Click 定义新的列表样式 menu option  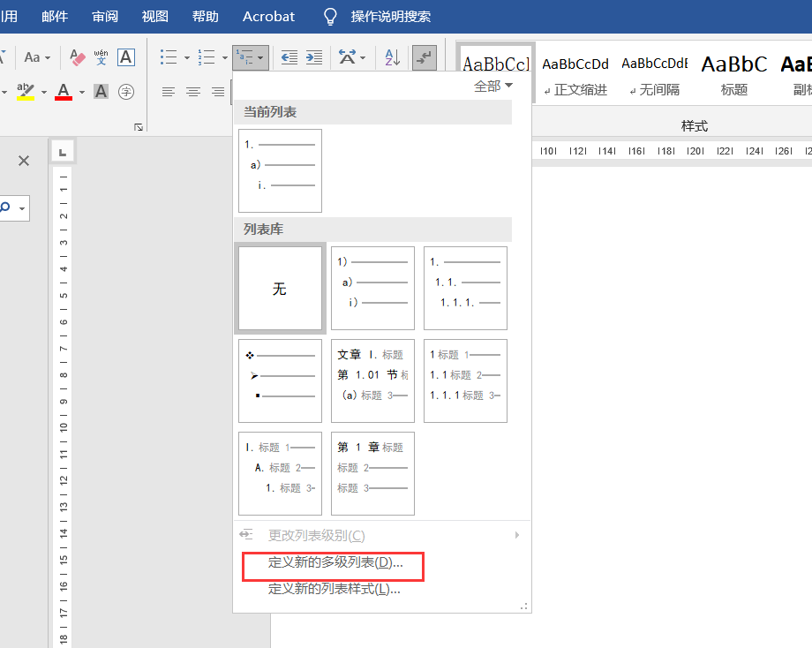[334, 589]
